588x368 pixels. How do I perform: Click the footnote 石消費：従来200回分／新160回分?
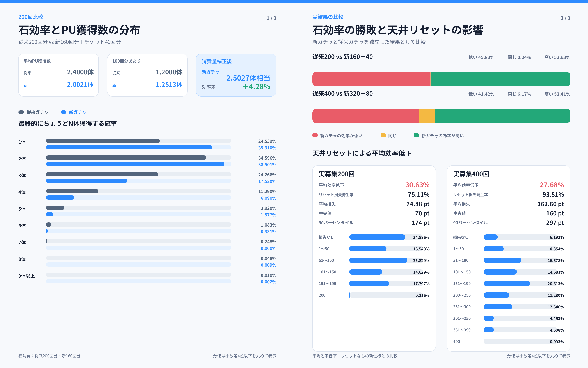(x=50, y=356)
